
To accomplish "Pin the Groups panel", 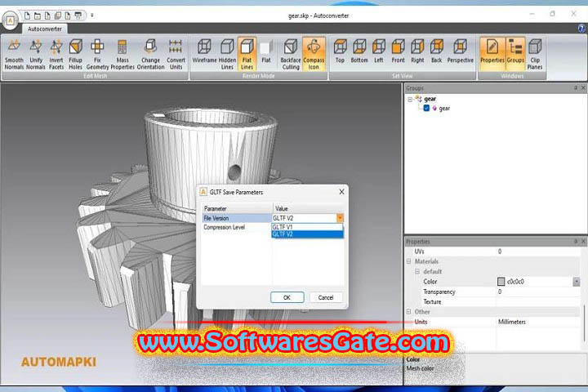I will [x=576, y=87].
